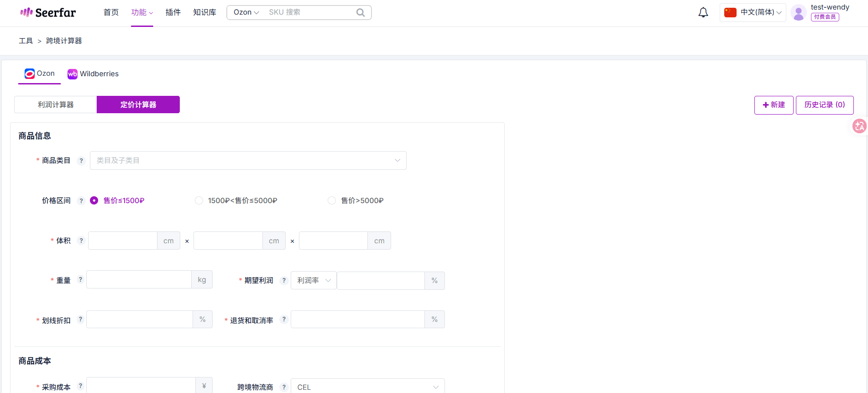Open the notifications bell
The height and width of the screenshot is (393, 868).
coord(703,12)
